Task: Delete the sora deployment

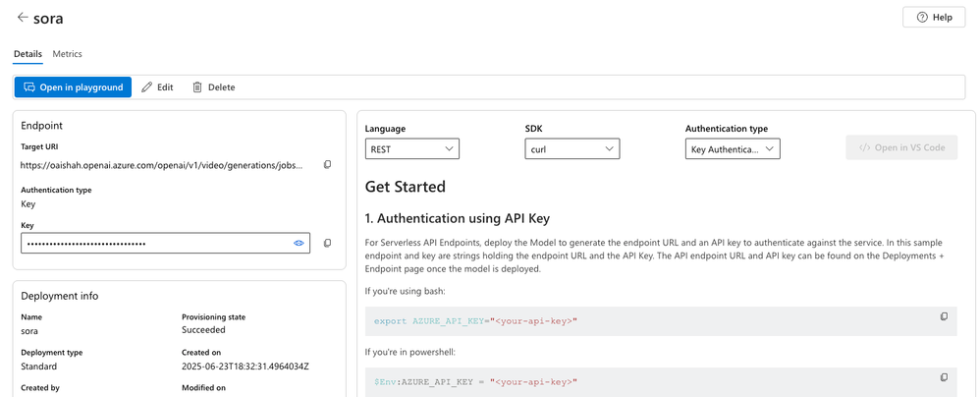Action: (x=214, y=87)
